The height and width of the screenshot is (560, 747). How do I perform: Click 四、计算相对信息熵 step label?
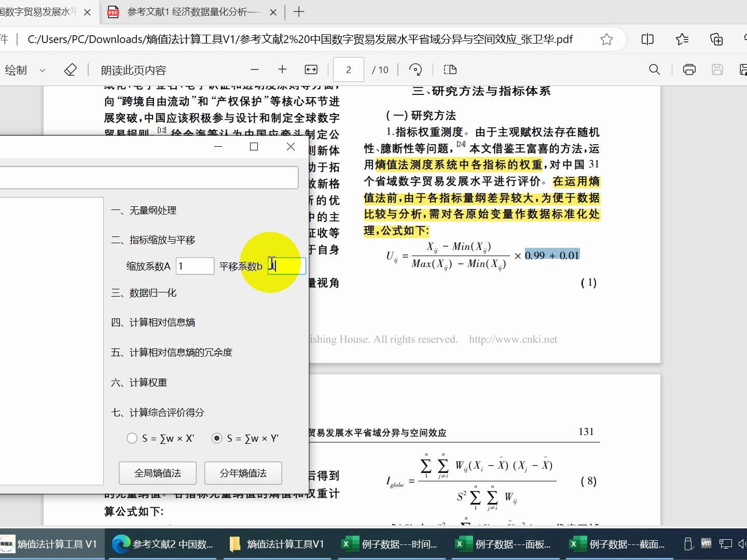(x=153, y=323)
